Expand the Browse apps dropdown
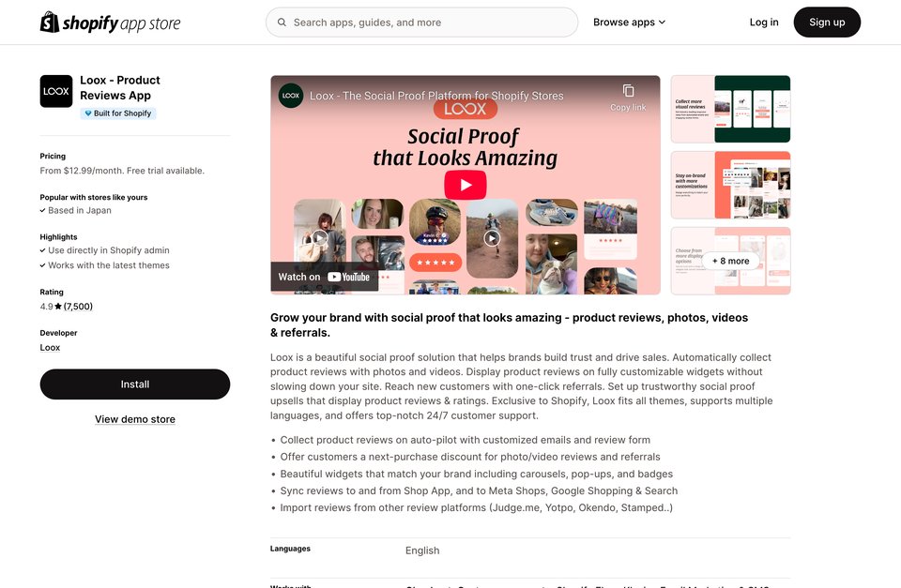 click(x=629, y=23)
